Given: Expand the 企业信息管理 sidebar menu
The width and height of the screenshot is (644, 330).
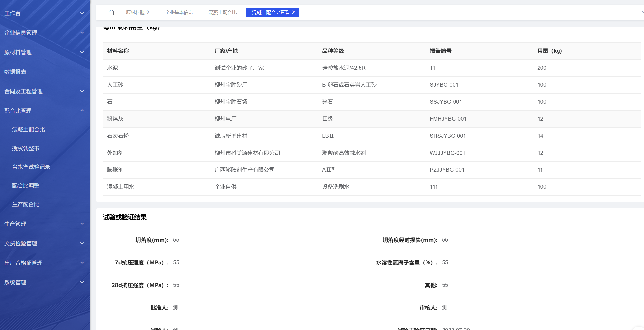Looking at the screenshot, I should (x=45, y=33).
